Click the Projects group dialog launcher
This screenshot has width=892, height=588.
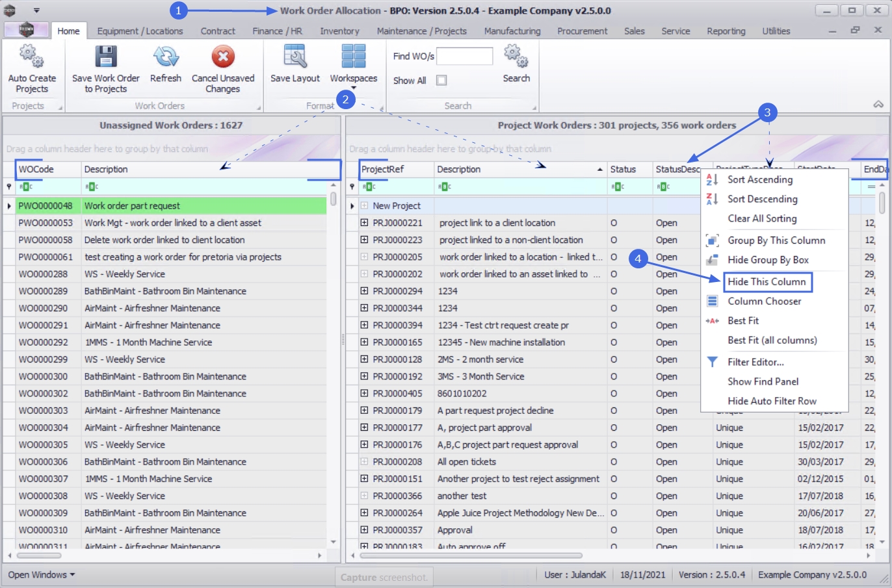pos(60,108)
